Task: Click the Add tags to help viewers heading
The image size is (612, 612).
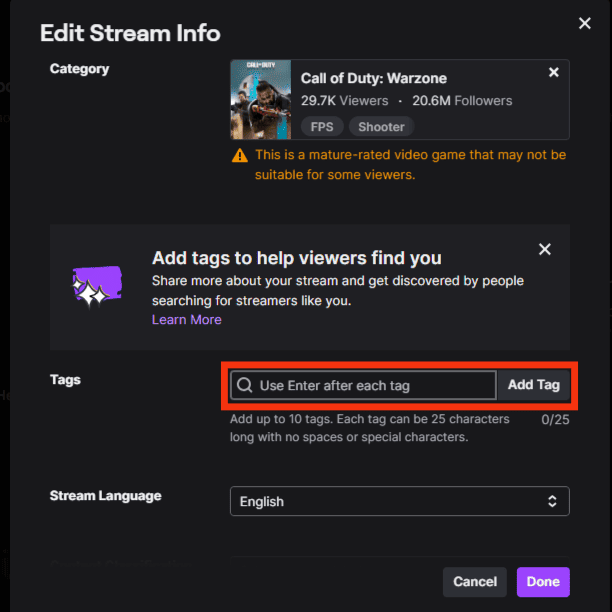Action: tap(297, 258)
